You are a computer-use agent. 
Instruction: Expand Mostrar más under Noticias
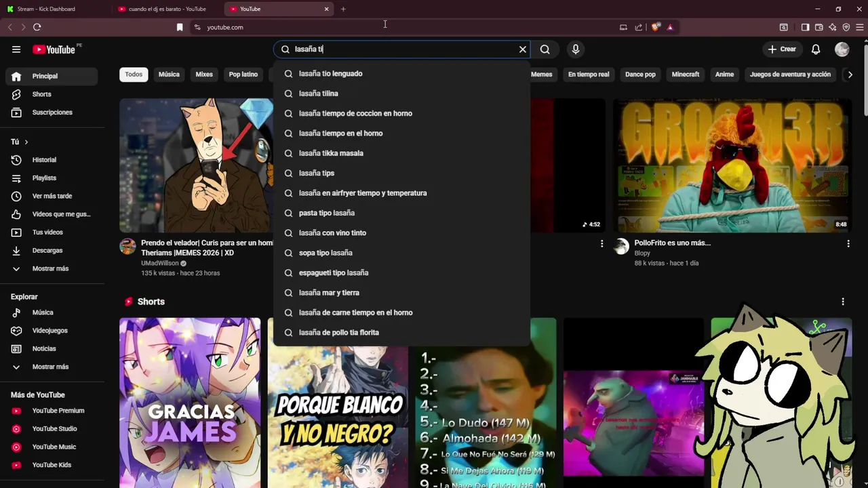(x=52, y=367)
